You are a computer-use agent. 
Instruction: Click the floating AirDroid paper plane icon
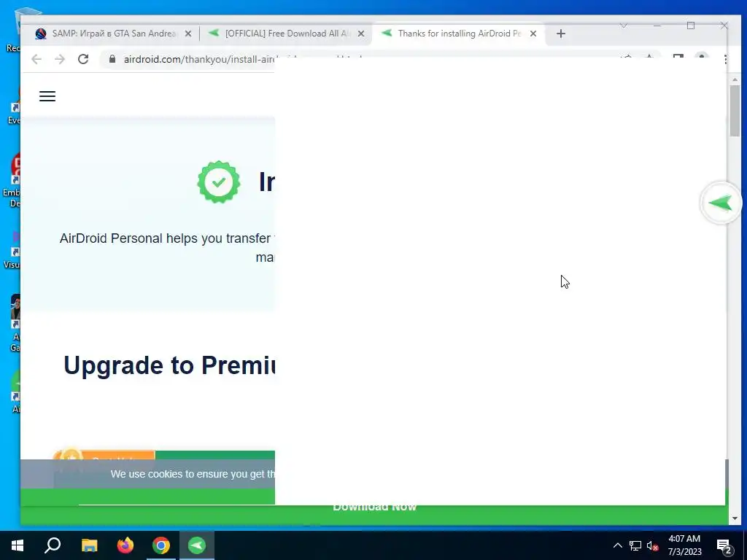pos(721,203)
